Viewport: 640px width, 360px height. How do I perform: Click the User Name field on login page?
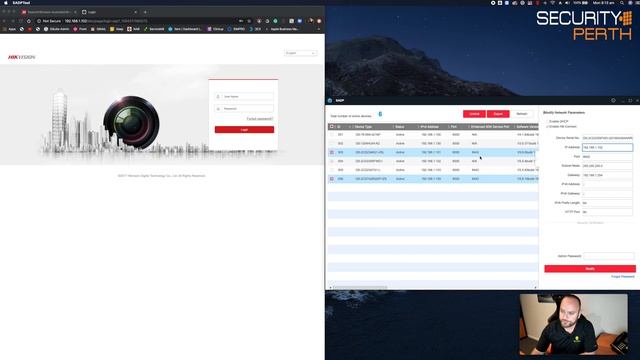pos(244,97)
